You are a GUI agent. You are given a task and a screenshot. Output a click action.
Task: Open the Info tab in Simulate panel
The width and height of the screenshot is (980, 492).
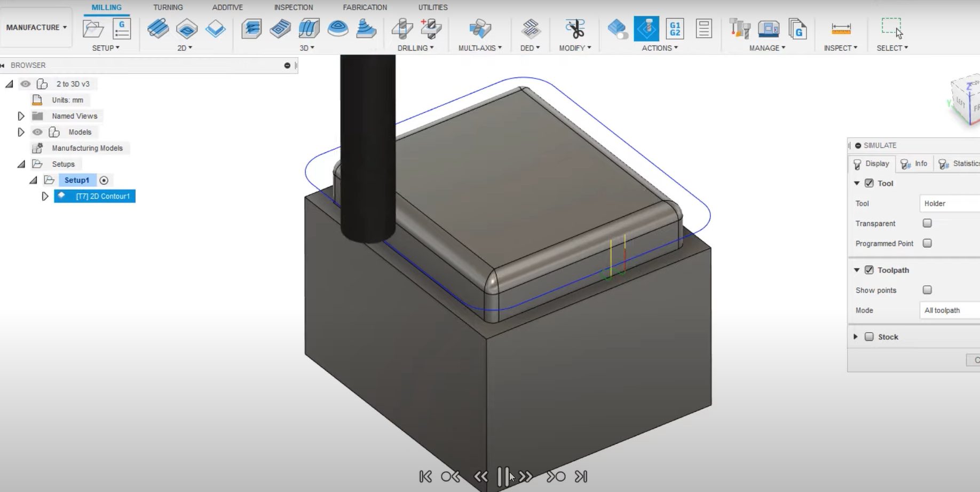[914, 163]
